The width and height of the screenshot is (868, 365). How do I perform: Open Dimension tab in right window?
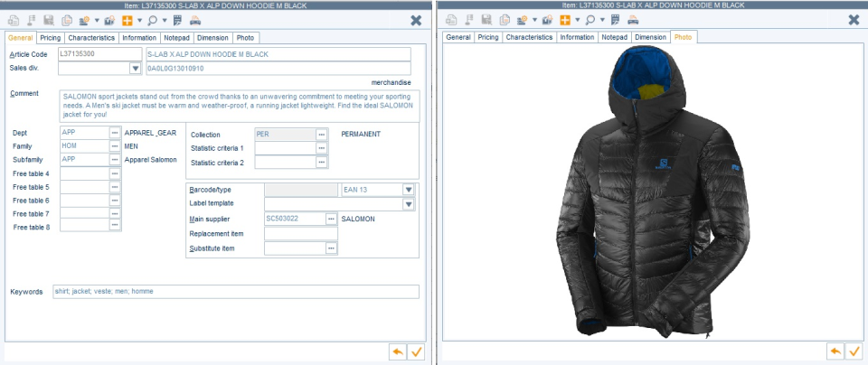click(650, 38)
